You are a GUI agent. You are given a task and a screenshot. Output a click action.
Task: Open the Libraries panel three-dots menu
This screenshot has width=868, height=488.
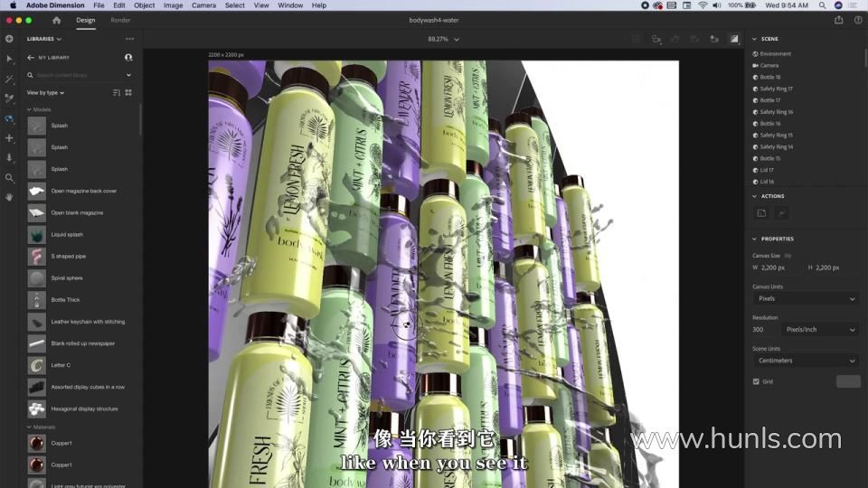coord(129,39)
